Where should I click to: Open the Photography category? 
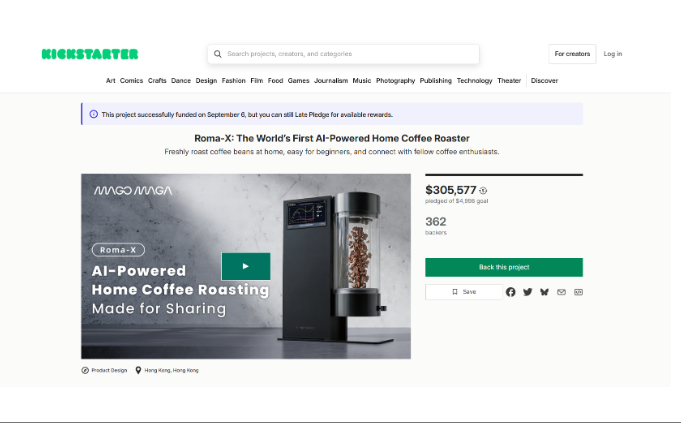(395, 80)
